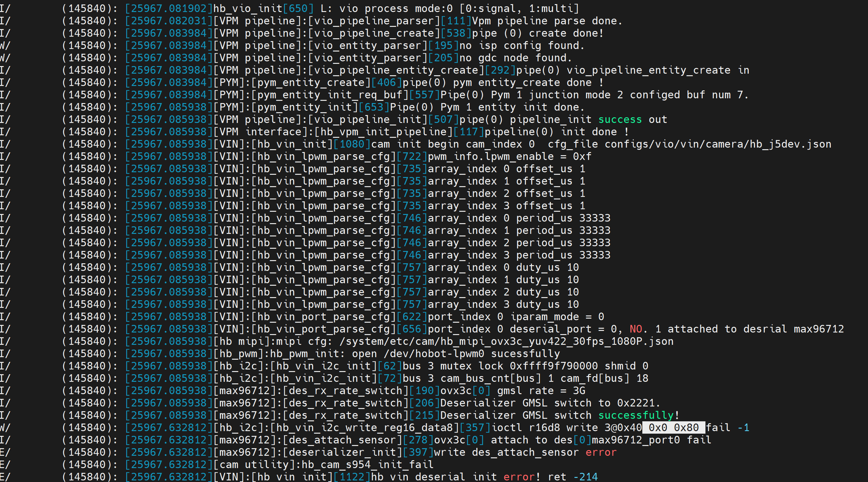Click 'Vpm pipeline parse done.' message
Viewport: 868px width, 482px height.
pos(547,21)
